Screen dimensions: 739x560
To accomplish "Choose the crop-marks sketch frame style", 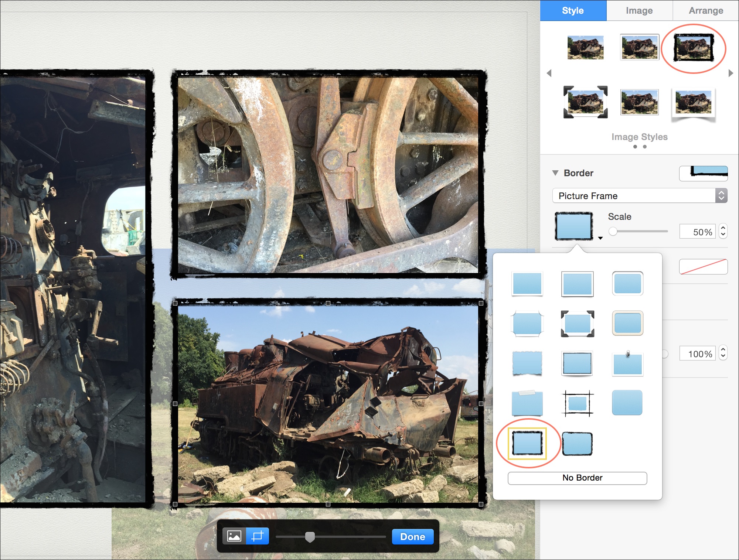I will 577,403.
